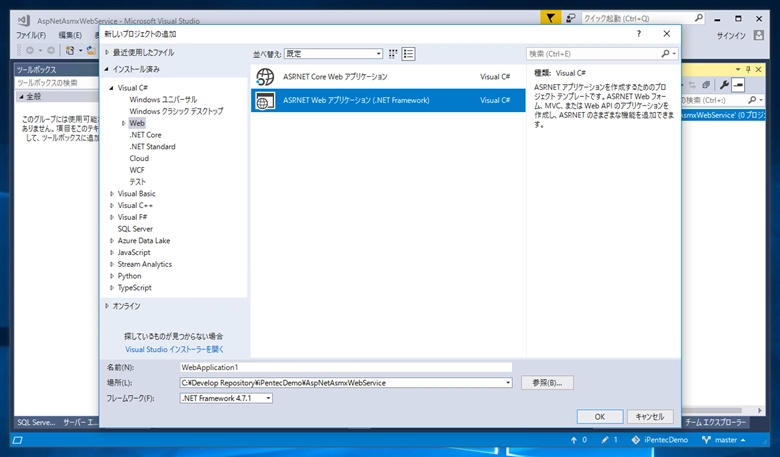This screenshot has width=780, height=457.
Task: Select ASP.NET Web Application (.NET Framework) template
Action: pyautogui.click(x=388, y=100)
